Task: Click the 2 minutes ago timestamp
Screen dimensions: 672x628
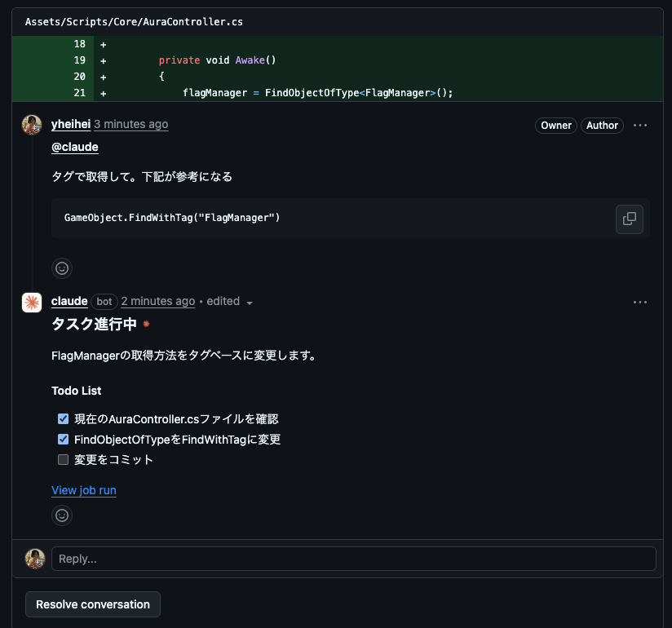Action: point(157,301)
